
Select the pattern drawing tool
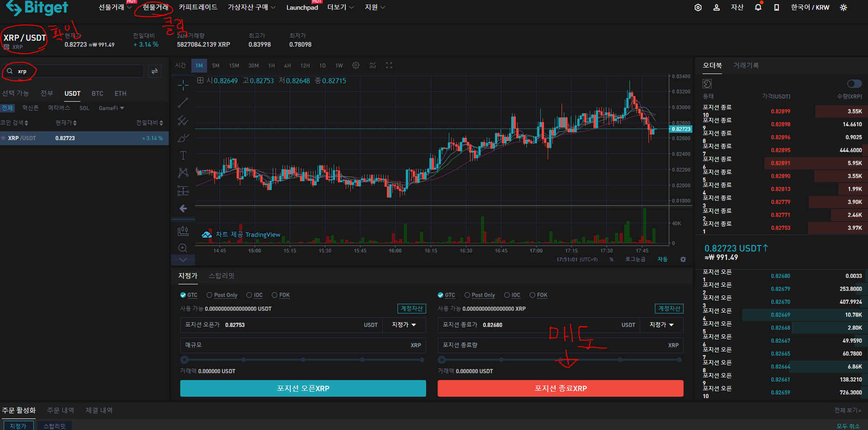pyautogui.click(x=183, y=173)
